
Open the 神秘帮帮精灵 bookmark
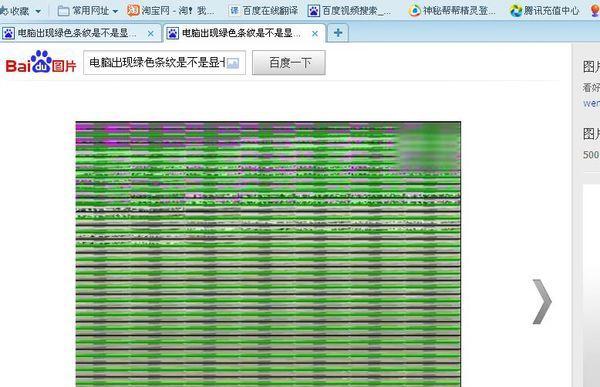pos(452,11)
